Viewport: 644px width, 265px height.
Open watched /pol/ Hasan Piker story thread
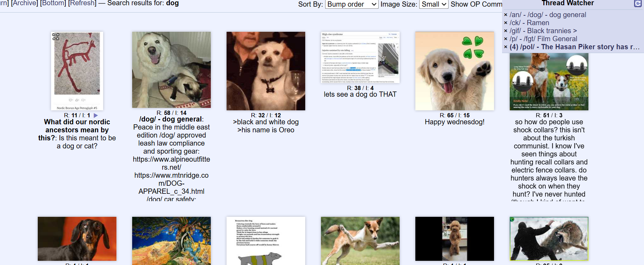tap(574, 47)
